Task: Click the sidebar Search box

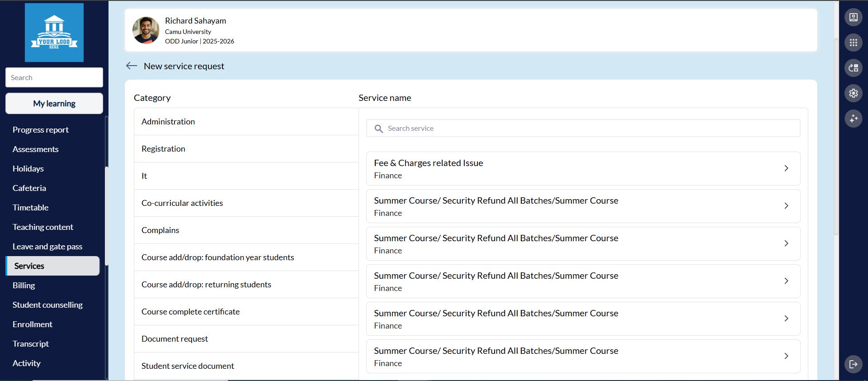Action: coord(54,78)
